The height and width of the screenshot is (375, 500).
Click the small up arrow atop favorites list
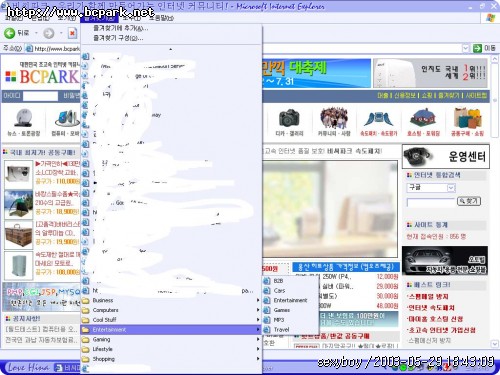click(171, 49)
